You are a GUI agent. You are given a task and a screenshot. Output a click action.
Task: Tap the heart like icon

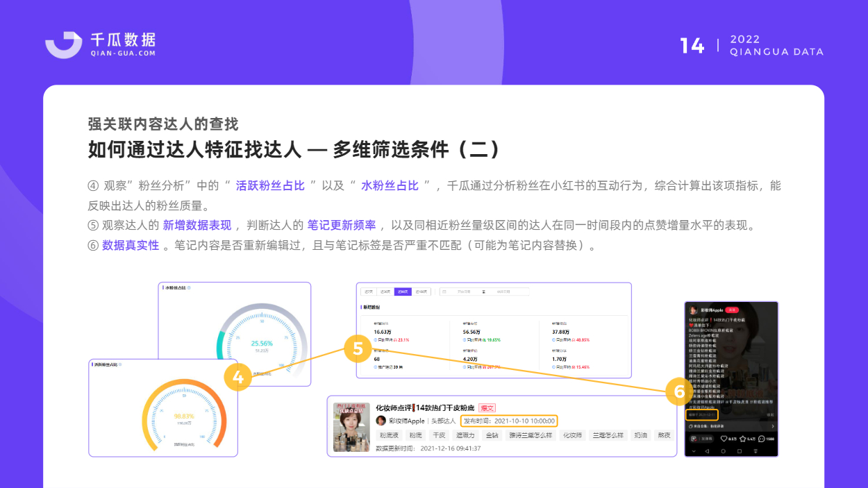[724, 439]
